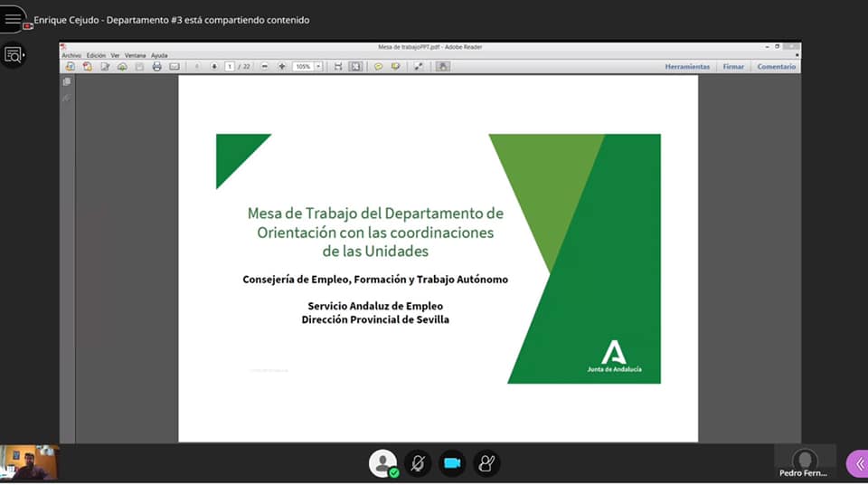This screenshot has width=868, height=485.
Task: Open the session menu hamburger icon
Action: tap(12, 19)
